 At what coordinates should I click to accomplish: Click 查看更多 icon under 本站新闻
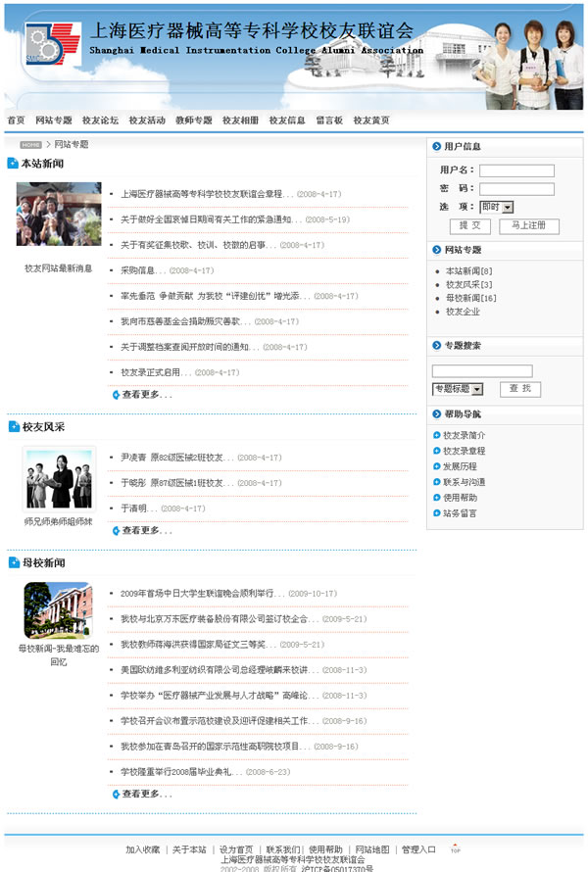[x=116, y=395]
